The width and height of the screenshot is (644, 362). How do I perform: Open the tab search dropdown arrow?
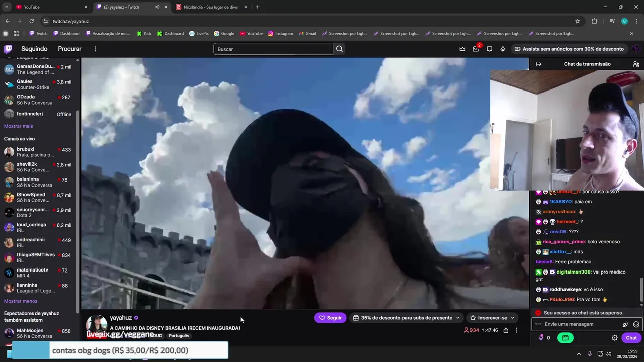pyautogui.click(x=7, y=7)
